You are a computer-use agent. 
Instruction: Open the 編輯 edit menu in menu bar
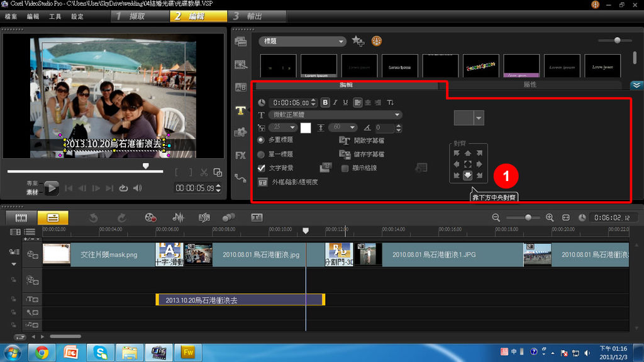33,16
